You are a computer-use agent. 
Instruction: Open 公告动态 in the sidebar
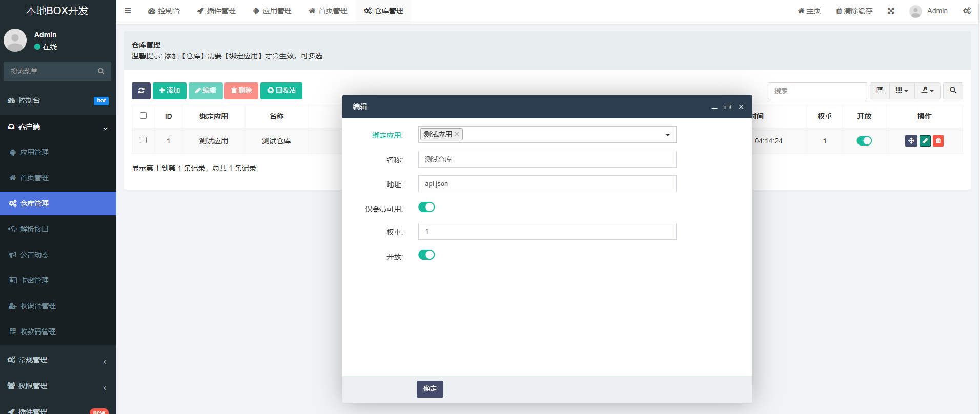point(58,255)
